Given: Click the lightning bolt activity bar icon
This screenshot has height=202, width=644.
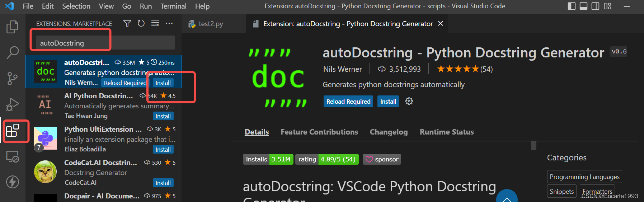Looking at the screenshot, I should click(x=13, y=182).
